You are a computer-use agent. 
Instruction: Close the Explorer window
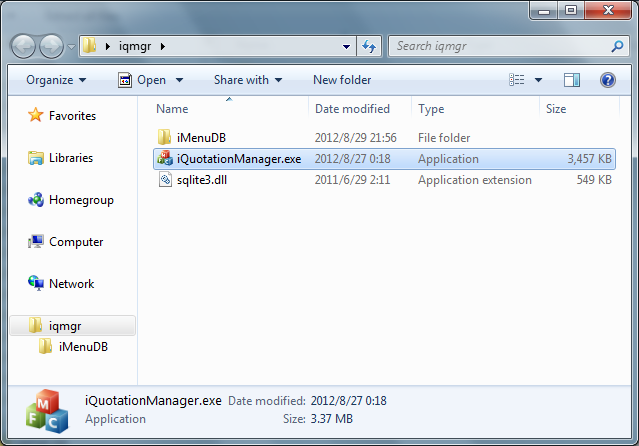608,11
